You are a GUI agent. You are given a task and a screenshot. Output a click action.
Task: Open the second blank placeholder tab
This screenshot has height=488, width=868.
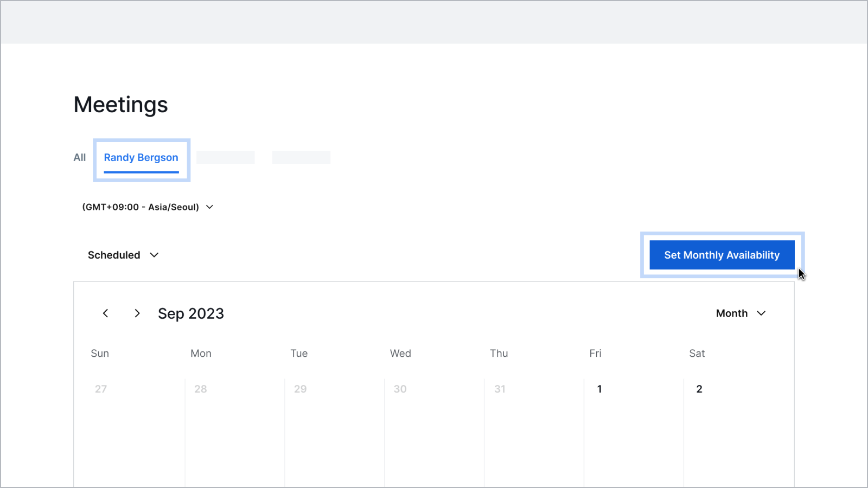coord(301,157)
